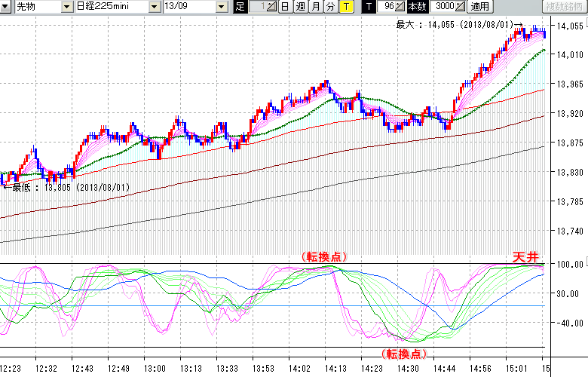Screen dimensions: 588x377
Task: Click the upper 転換点 marker near 14:13
Action: [324, 256]
